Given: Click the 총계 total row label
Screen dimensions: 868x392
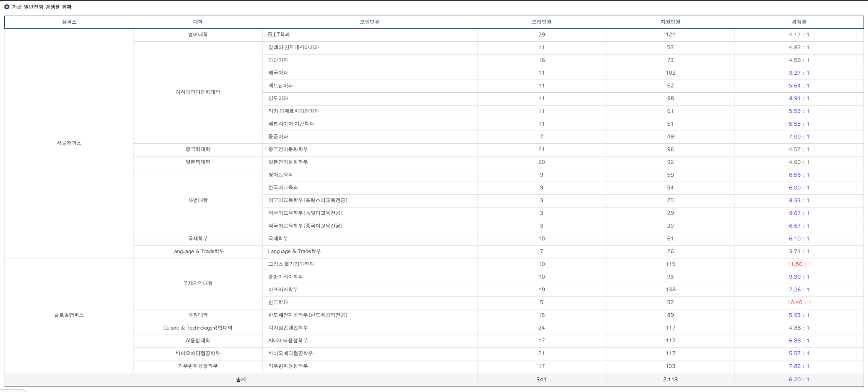Looking at the screenshot, I should [x=241, y=380].
